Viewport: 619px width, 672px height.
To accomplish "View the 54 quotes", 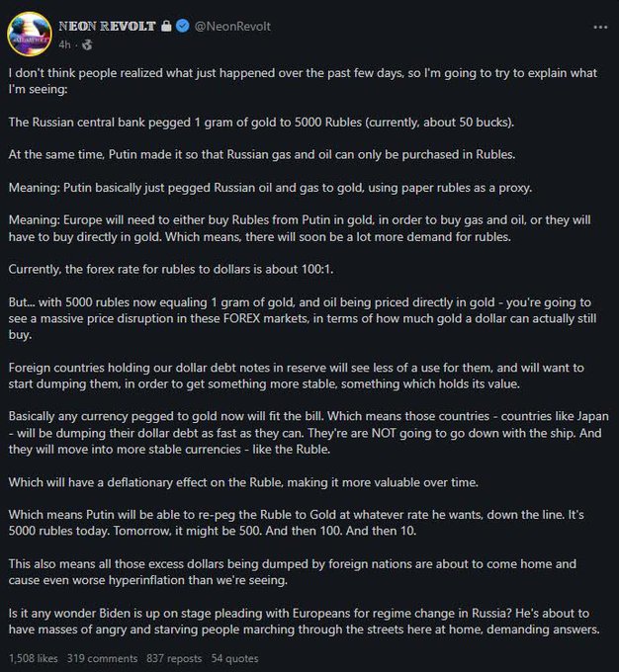I will [x=234, y=658].
